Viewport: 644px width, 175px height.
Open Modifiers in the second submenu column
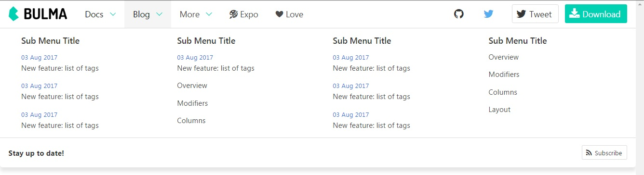click(192, 103)
